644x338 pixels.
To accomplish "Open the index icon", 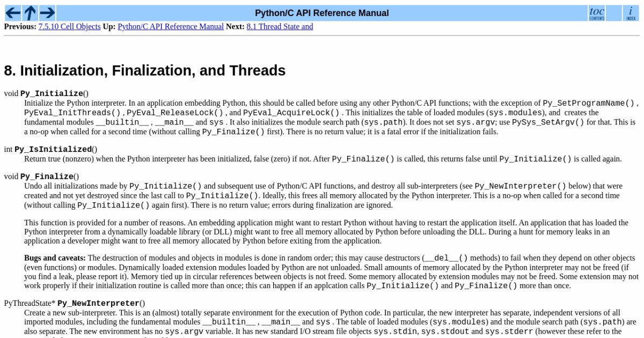I will (631, 13).
